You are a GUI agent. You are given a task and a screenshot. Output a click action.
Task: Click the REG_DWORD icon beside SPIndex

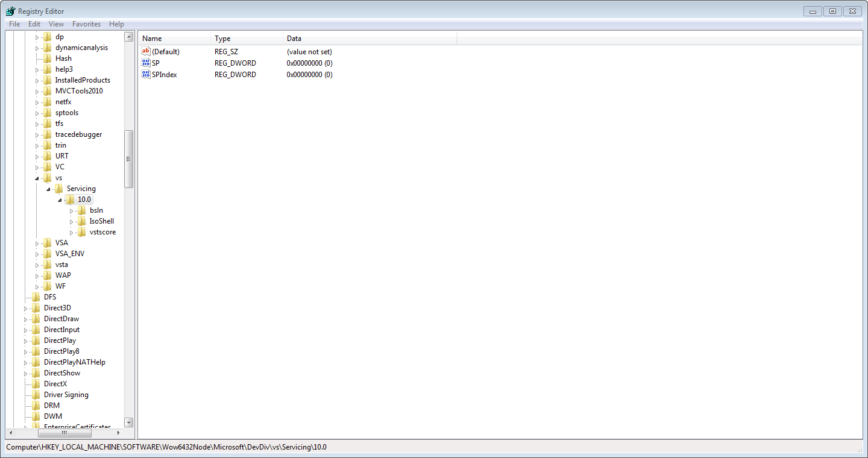click(x=145, y=74)
